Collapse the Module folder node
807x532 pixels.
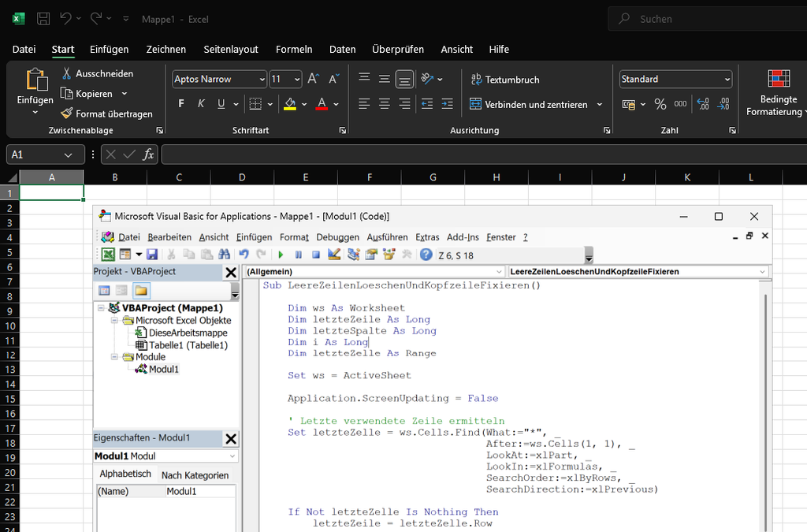click(114, 356)
